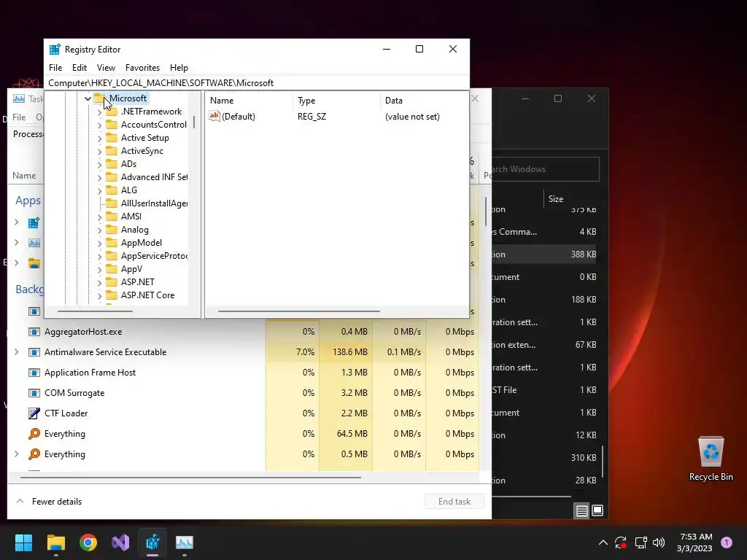The image size is (747, 560).
Task: Expand the AppModel registry key
Action: pyautogui.click(x=99, y=244)
